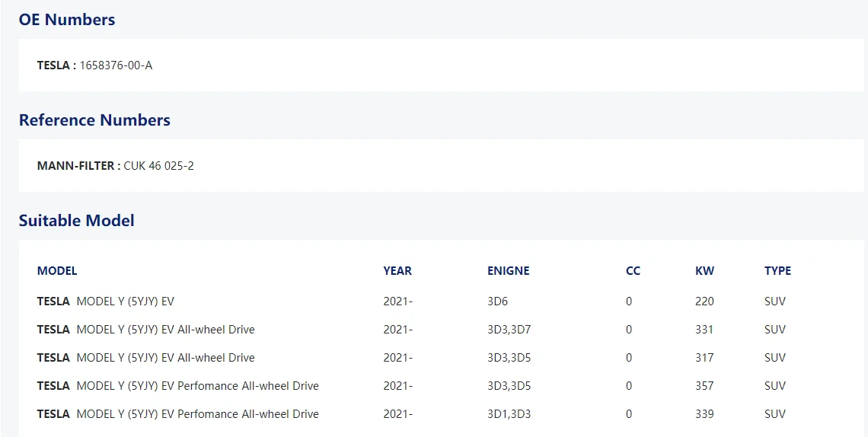Select reference number CUK 46 025-2
This screenshot has height=437, width=868.
(159, 166)
